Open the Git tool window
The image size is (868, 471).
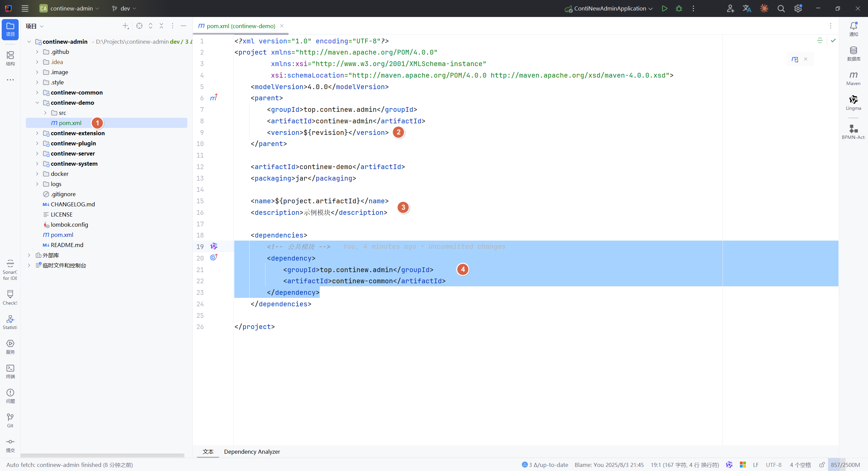[x=10, y=421]
